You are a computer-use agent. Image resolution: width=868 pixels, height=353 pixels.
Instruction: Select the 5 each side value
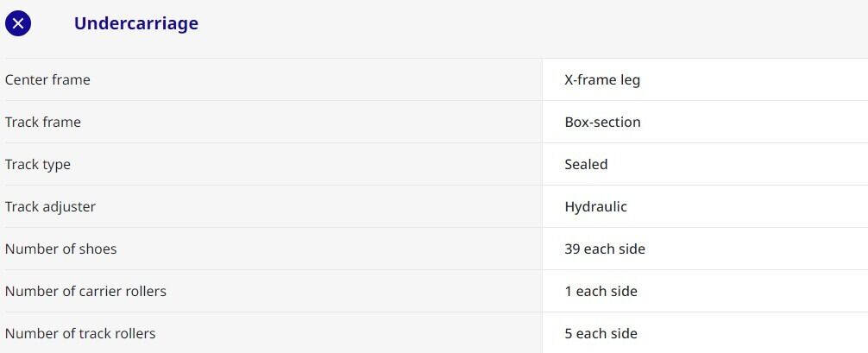[x=601, y=333]
